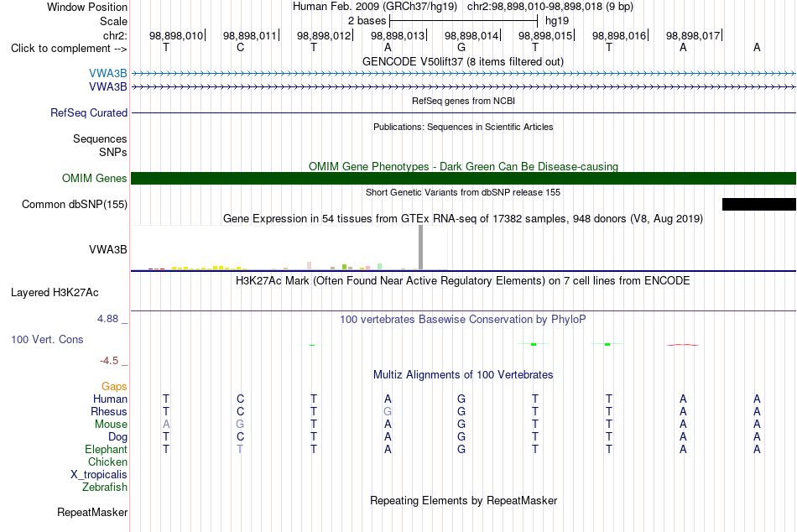
Task: Click the gray A mismatch in the Mouse row
Action: coord(166,425)
